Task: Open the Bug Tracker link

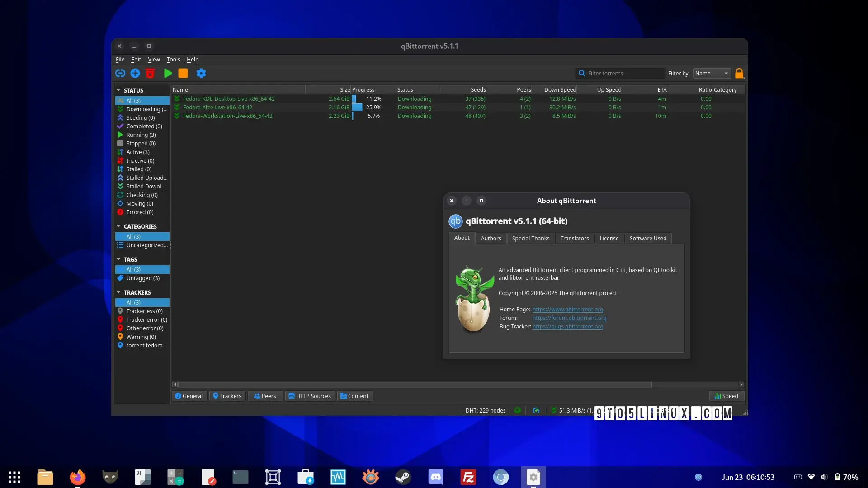Action: (568, 326)
